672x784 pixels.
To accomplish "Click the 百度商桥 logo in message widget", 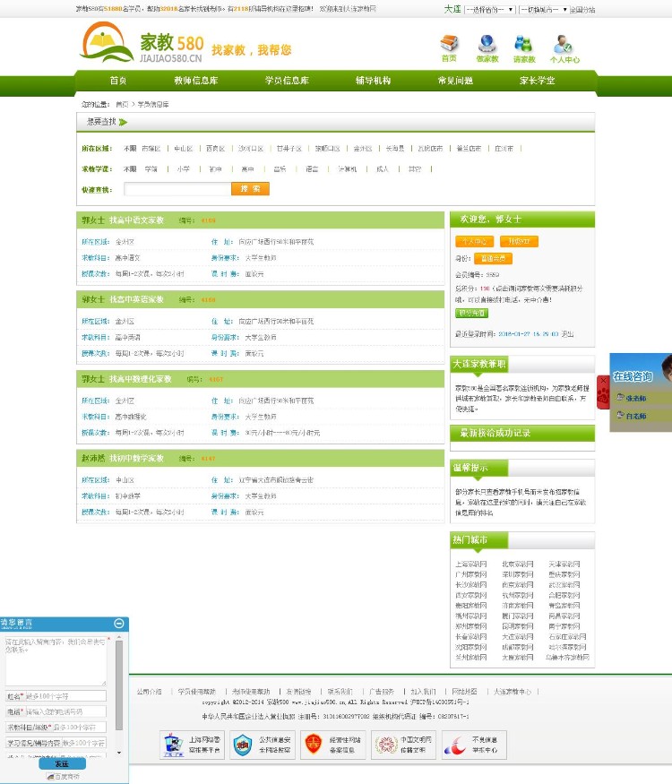I will pyautogui.click(x=64, y=777).
